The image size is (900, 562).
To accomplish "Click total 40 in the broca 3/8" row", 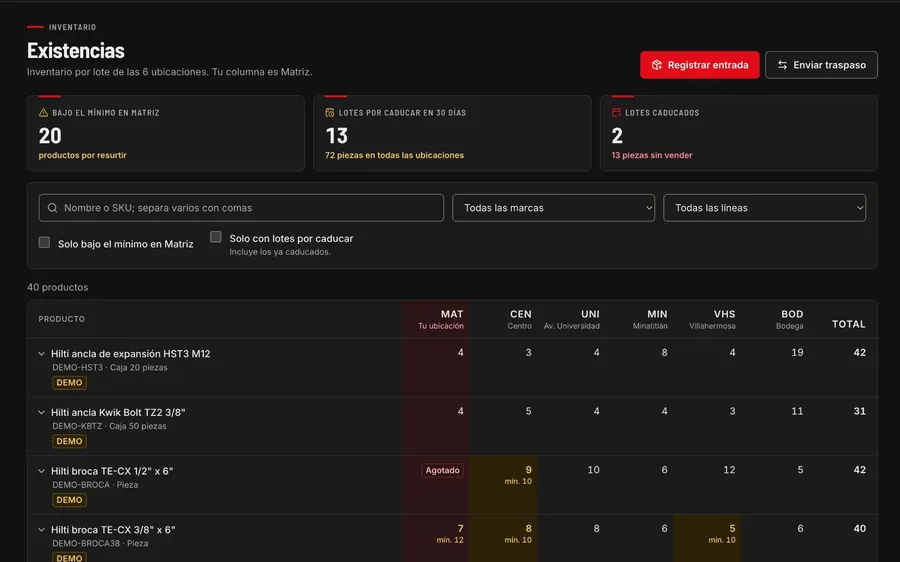I will click(859, 528).
